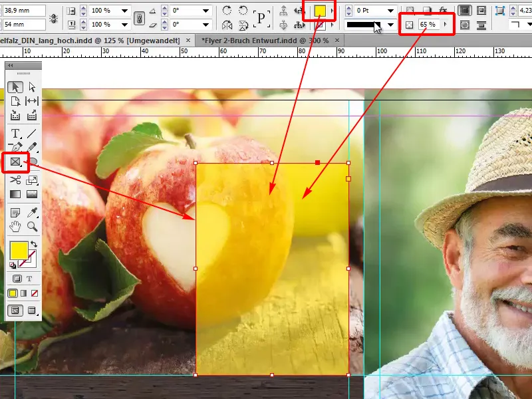The width and height of the screenshot is (532, 399).
Task: Swap fill and stroke colors arrow
Action: pos(34,244)
